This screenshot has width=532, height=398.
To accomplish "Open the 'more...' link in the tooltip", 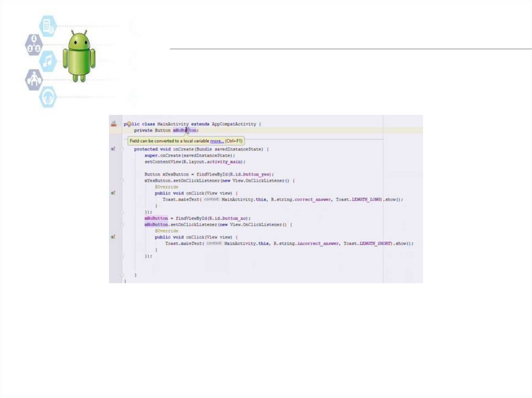I will [x=217, y=141].
